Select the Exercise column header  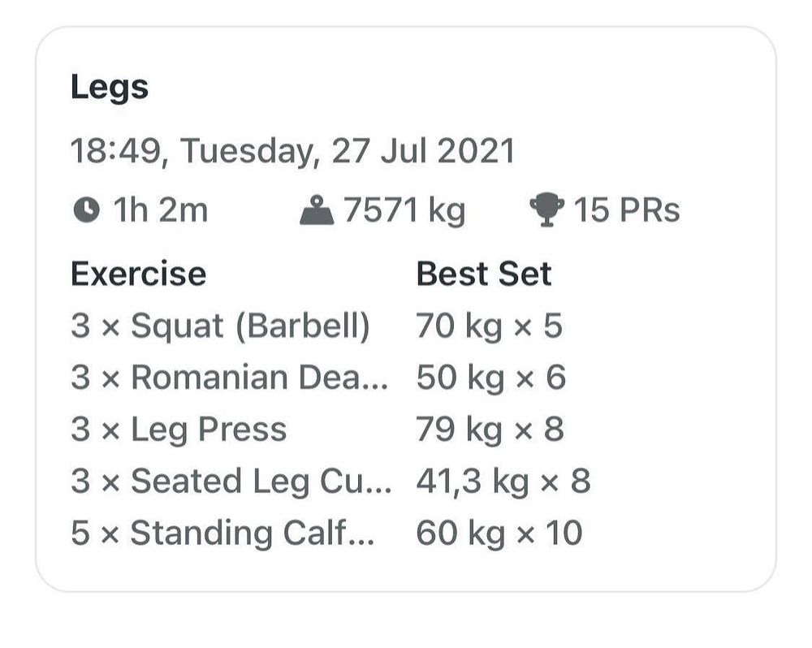(x=138, y=274)
